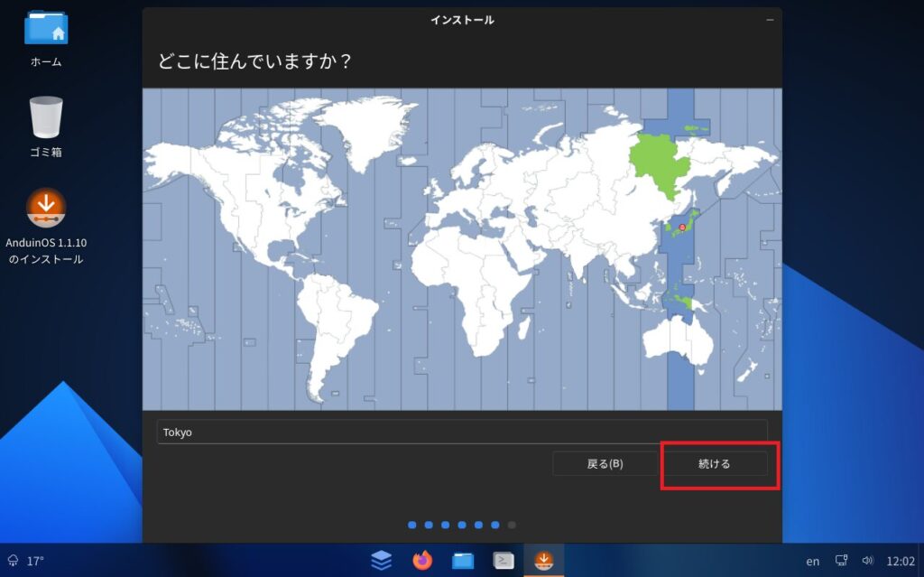924x577 pixels.
Task: Click the 戻る(B) back button
Action: 605,464
